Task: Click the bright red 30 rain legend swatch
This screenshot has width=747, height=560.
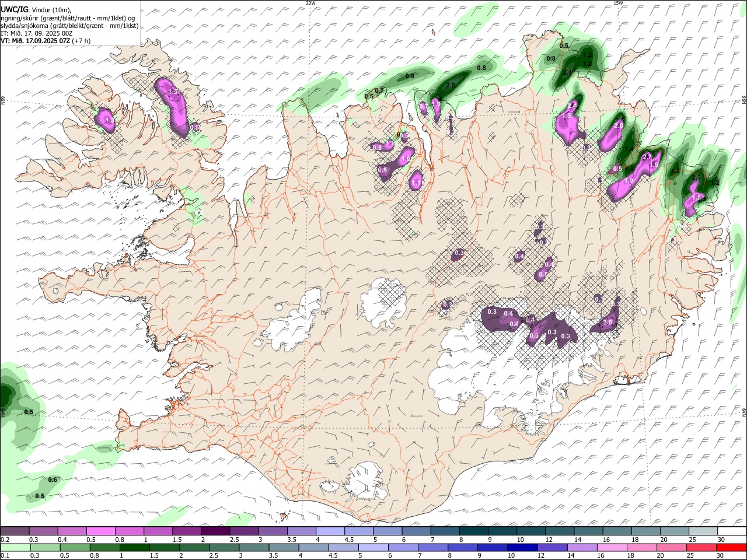Action: [731, 547]
